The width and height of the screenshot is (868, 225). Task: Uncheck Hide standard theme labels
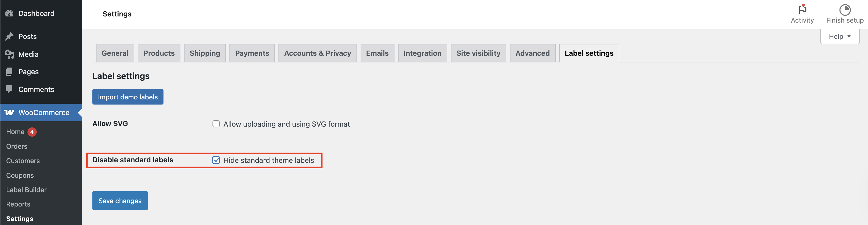coord(216,160)
